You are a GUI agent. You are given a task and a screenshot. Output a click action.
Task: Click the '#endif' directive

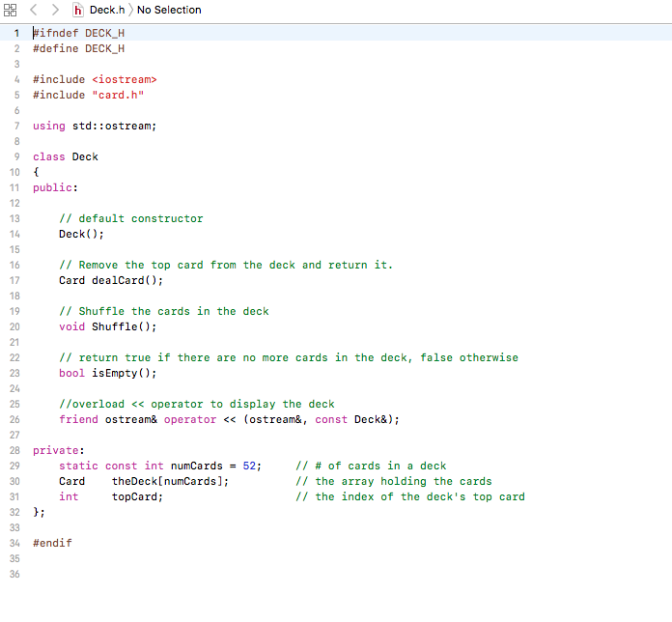(52, 543)
